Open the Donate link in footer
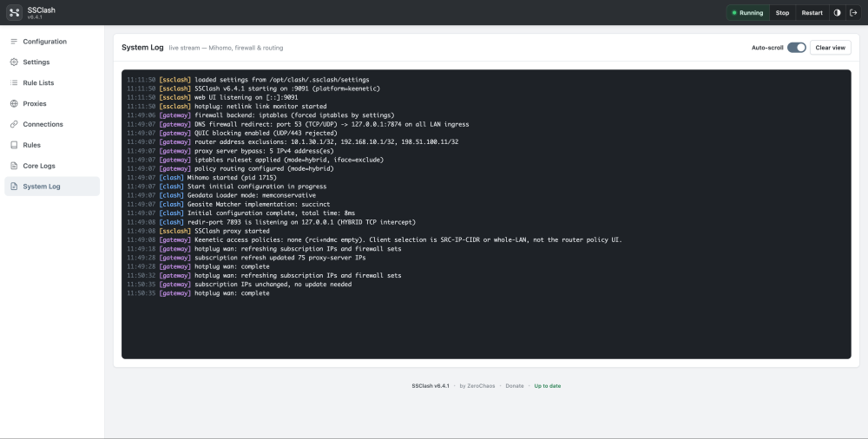Viewport: 868px width, 439px height. coord(514,386)
